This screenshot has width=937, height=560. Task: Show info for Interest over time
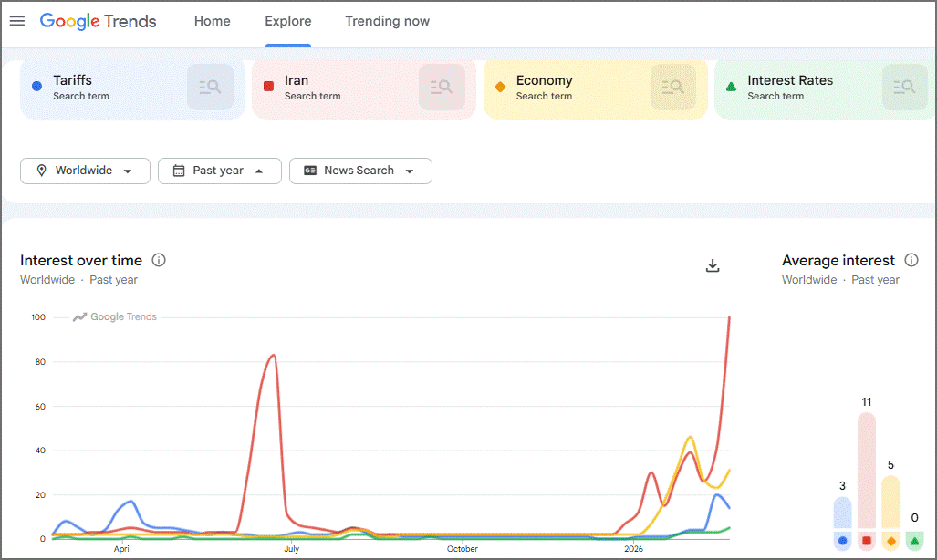[x=159, y=260]
